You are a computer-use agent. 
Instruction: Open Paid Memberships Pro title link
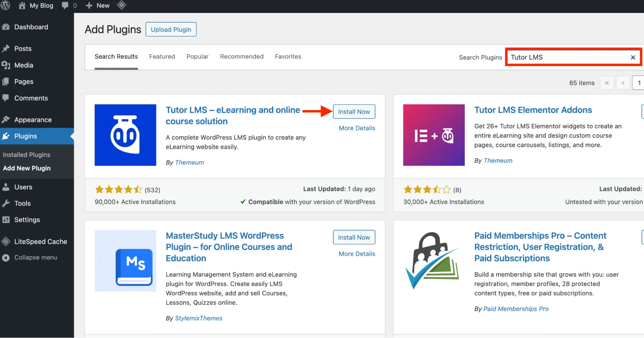(540, 247)
